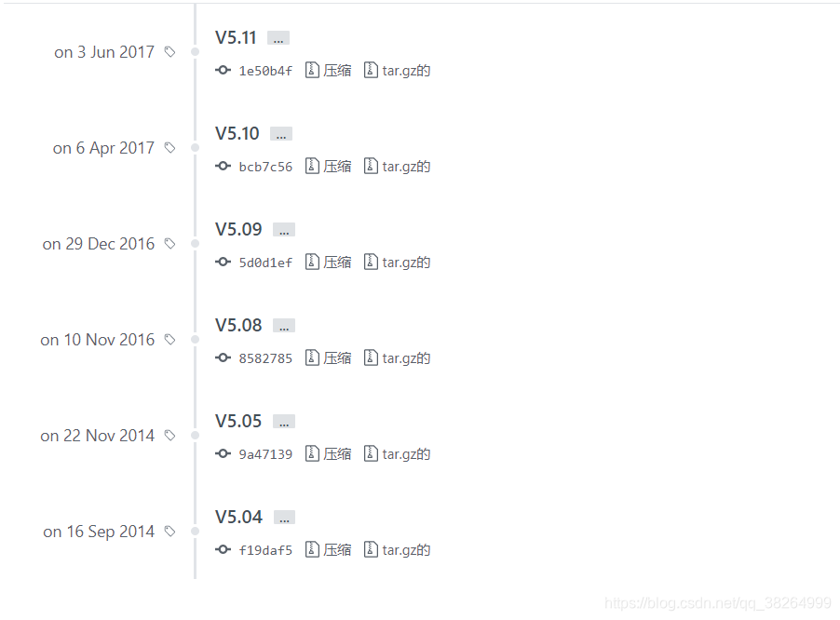The height and width of the screenshot is (620, 840).
Task: Click the zip file icon for V5.05
Action: click(x=312, y=453)
